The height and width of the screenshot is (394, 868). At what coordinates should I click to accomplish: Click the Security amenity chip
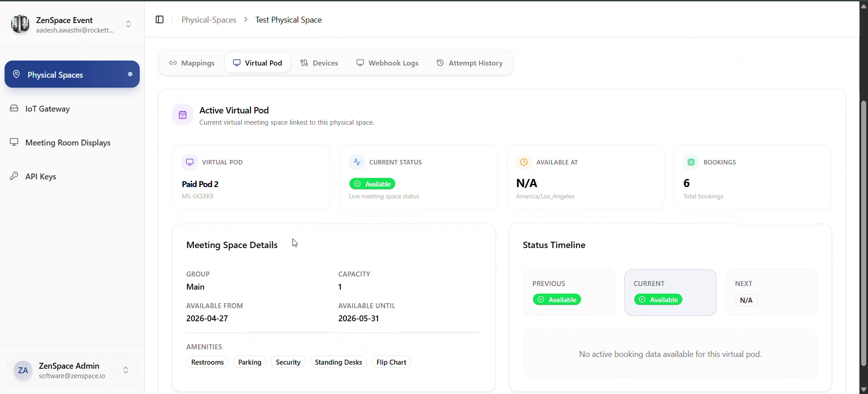click(x=288, y=362)
